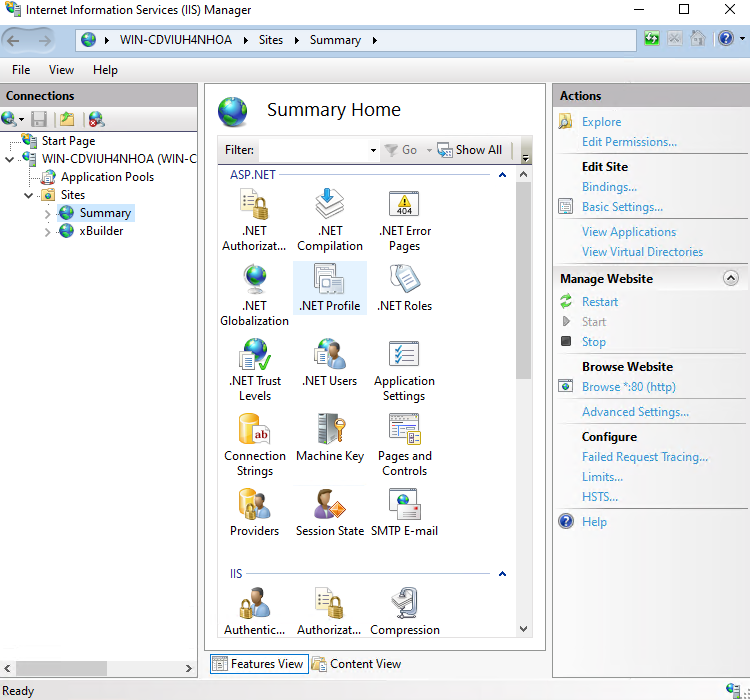Open .NET Authorization Rules feature

(x=254, y=220)
